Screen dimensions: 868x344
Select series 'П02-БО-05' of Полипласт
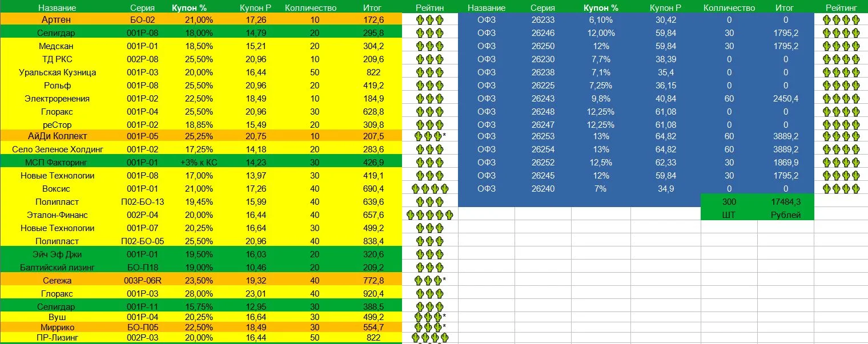point(143,241)
